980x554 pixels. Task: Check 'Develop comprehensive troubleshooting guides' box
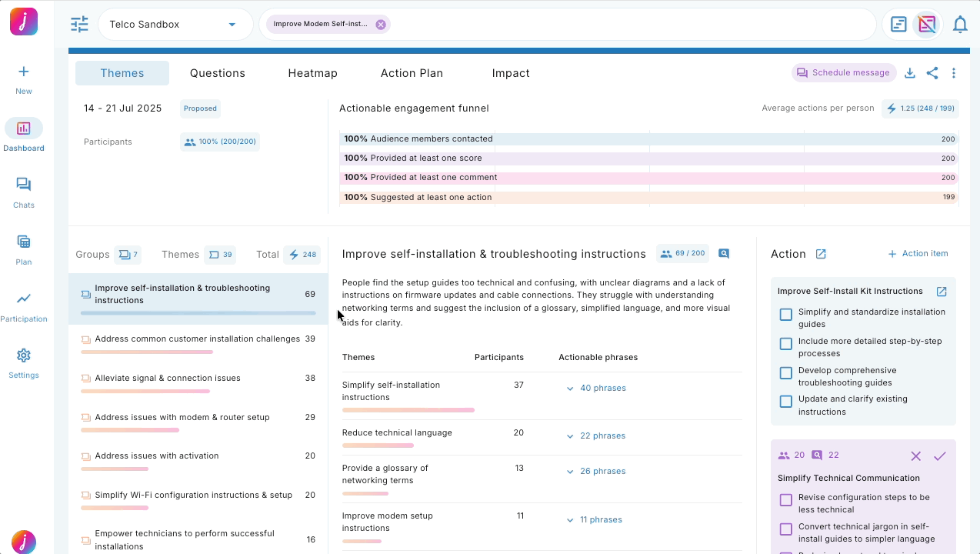[x=785, y=373]
